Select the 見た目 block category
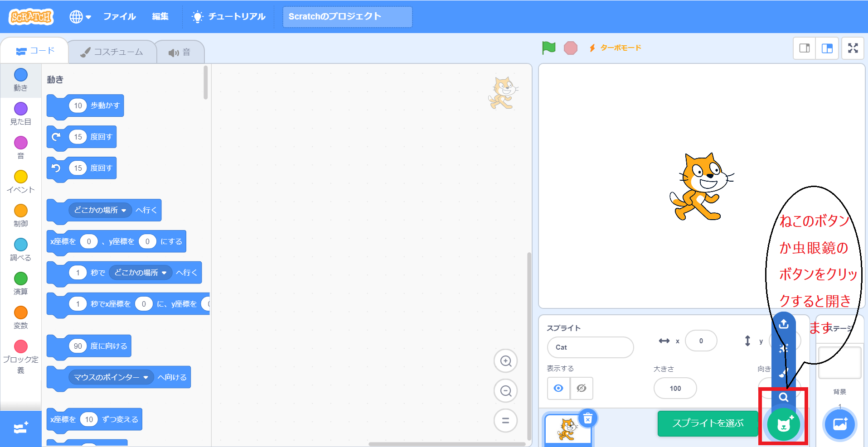Viewport: 868px width, 447px height. click(21, 114)
